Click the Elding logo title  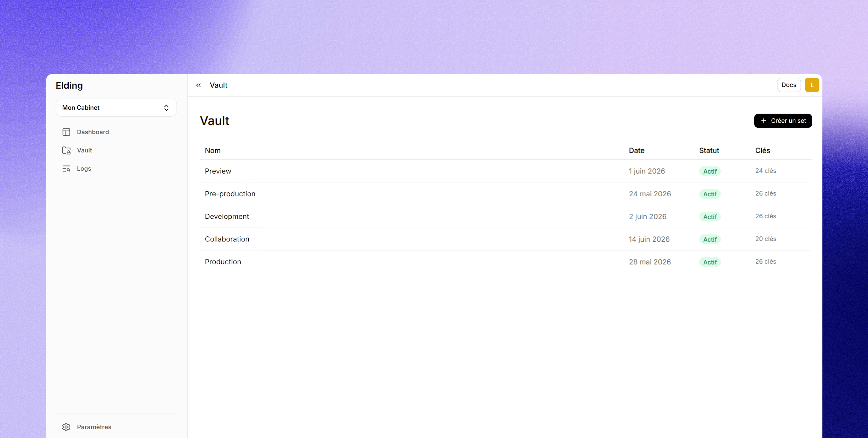(69, 86)
